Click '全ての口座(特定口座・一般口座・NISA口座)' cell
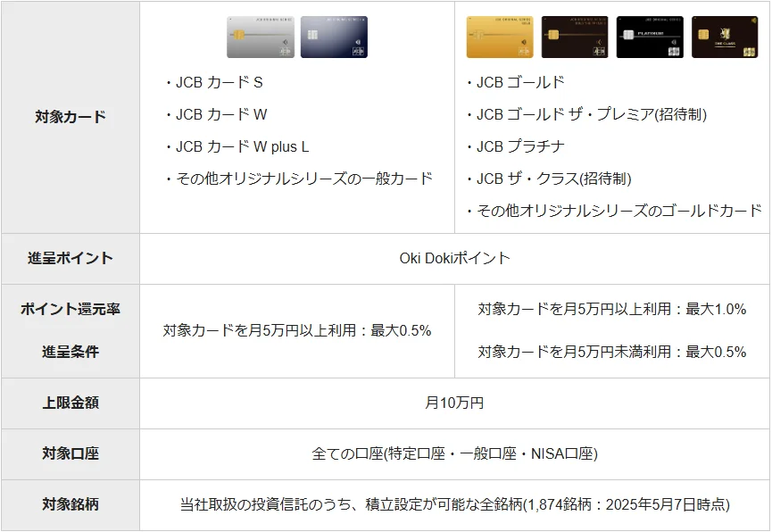The image size is (772, 532). coord(454,453)
